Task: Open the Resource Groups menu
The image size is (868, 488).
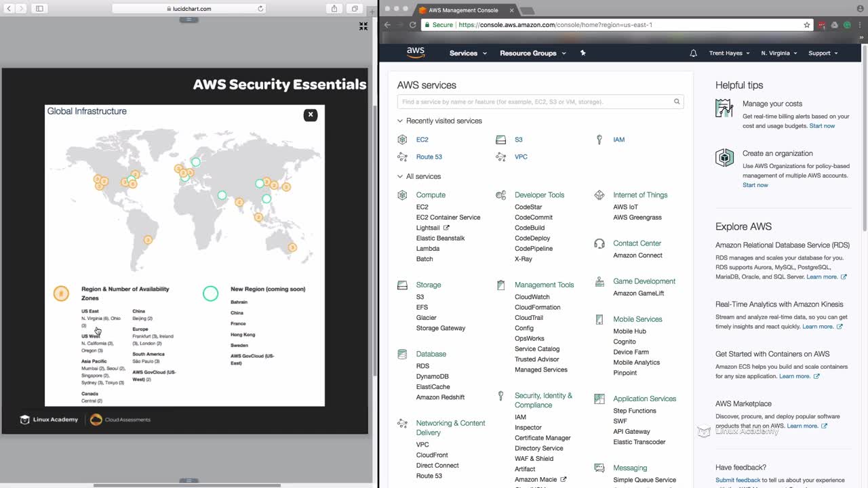Action: click(532, 53)
